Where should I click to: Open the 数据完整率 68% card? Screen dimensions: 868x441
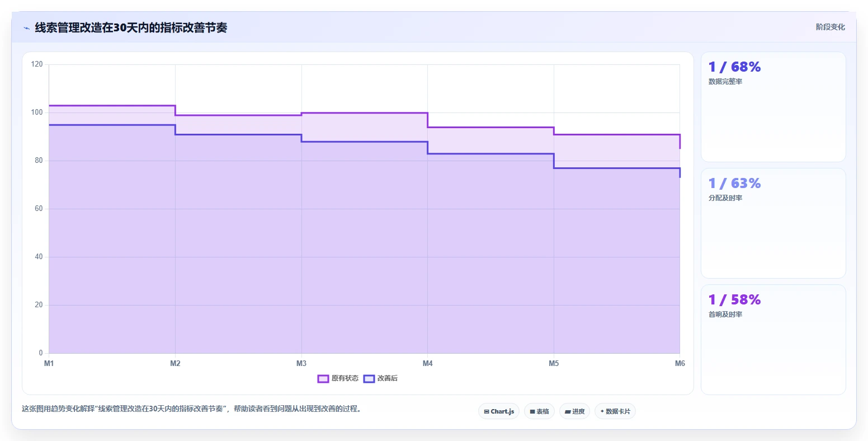point(773,107)
